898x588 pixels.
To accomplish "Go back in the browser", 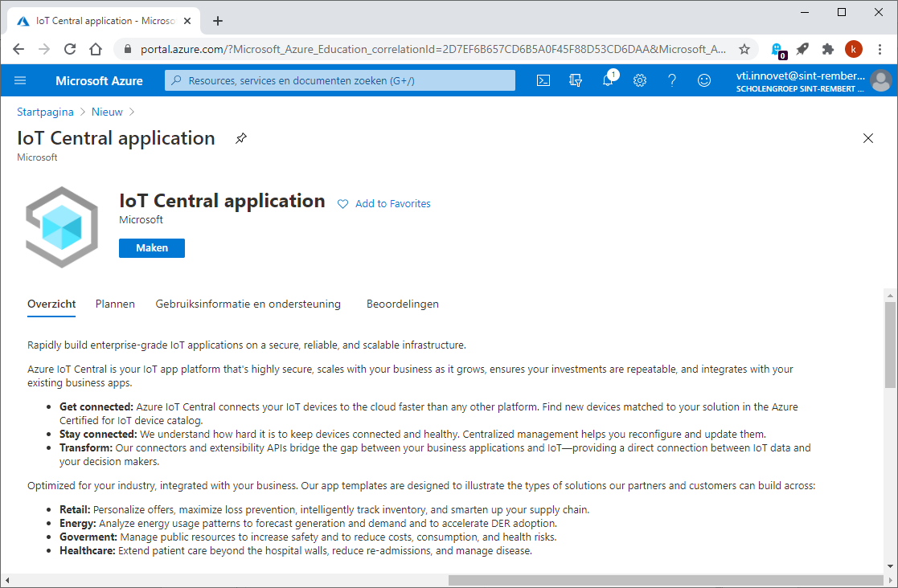I will coord(18,49).
